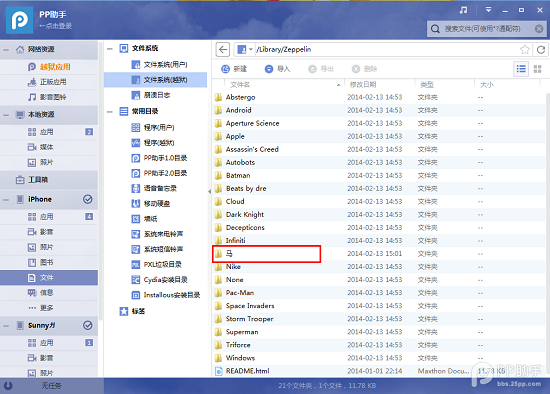Toggle the Sunny device checkmark
This screenshot has width=550, height=394.
pyautogui.click(x=88, y=325)
